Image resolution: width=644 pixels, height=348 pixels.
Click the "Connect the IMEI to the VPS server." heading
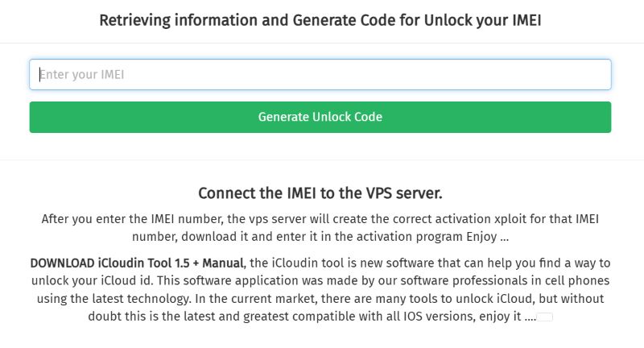tap(320, 193)
